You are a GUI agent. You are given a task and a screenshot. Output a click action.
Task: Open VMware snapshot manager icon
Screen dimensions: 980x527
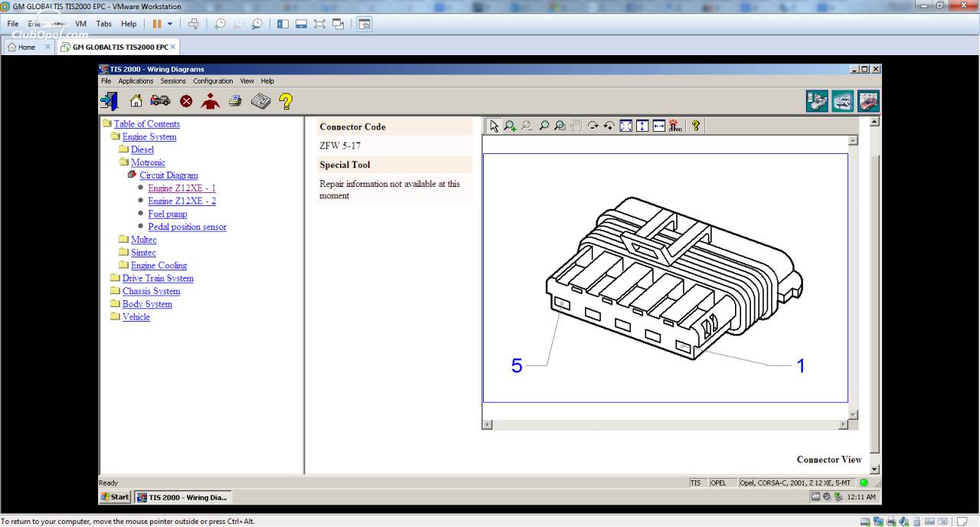(x=256, y=24)
